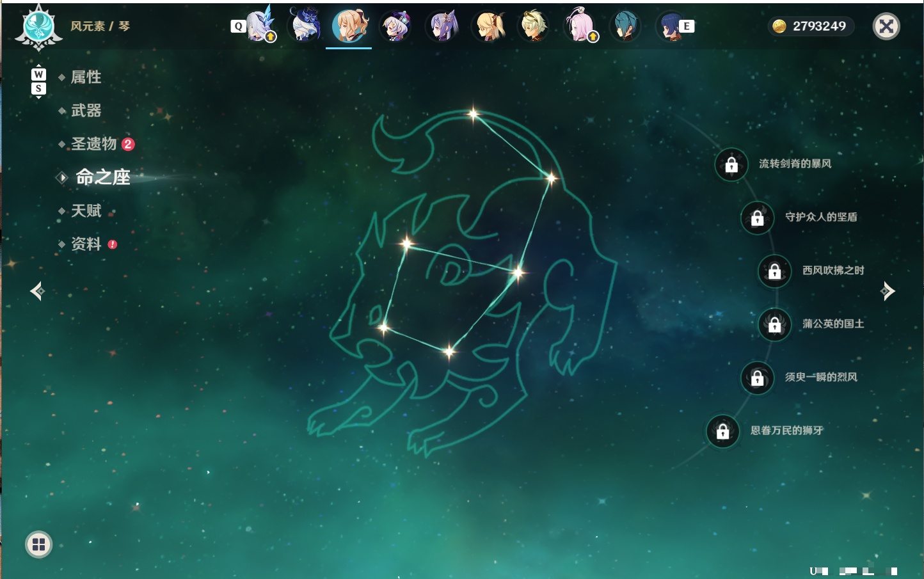Open the 属性 attributes page
Viewport: 924px width, 579px height.
click(86, 77)
